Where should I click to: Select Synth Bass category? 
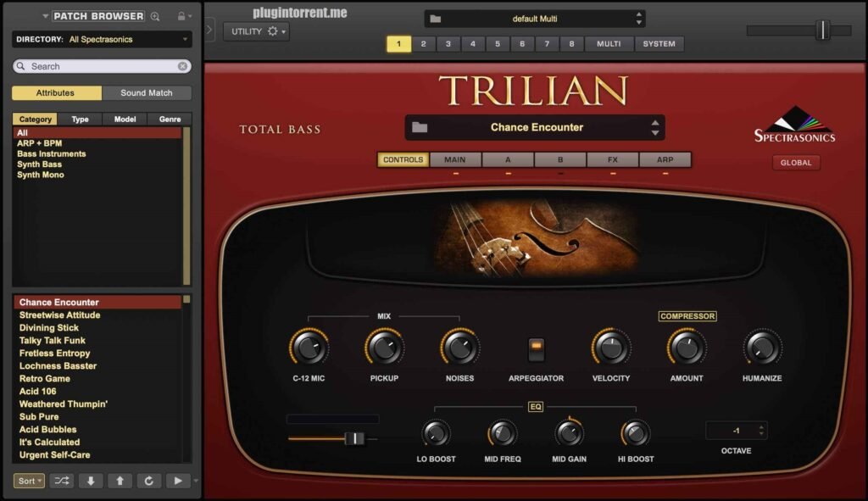coord(39,164)
